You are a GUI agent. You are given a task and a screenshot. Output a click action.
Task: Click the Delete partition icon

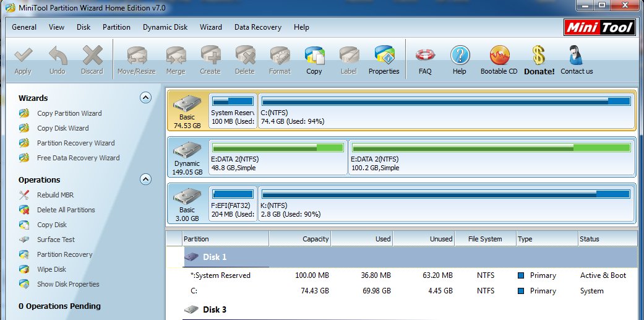tap(245, 56)
